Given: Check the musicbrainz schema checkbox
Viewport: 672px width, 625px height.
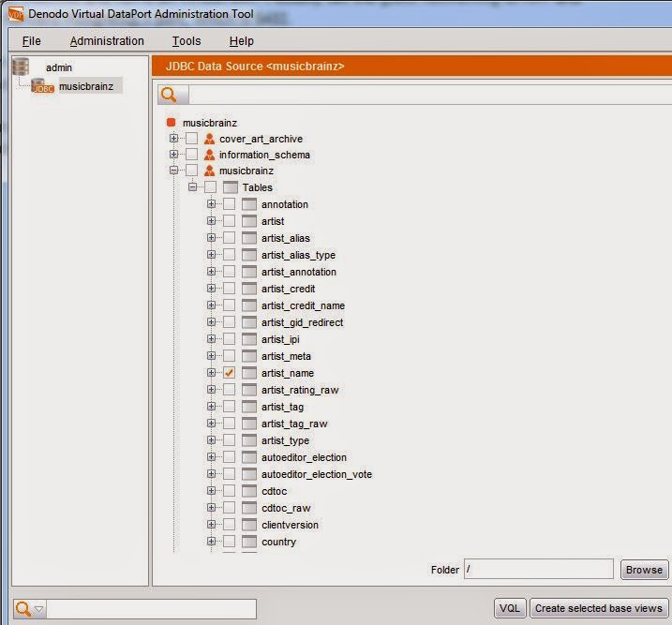Looking at the screenshot, I should 191,170.
